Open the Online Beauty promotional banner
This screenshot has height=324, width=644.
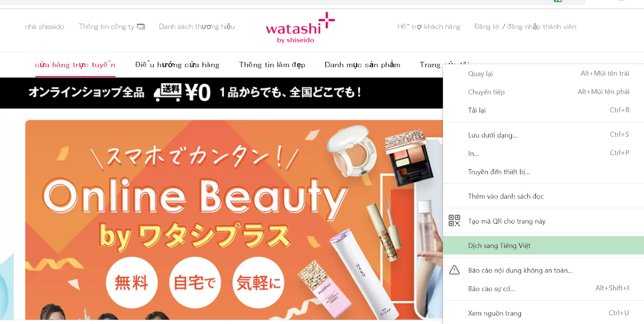tap(234, 220)
